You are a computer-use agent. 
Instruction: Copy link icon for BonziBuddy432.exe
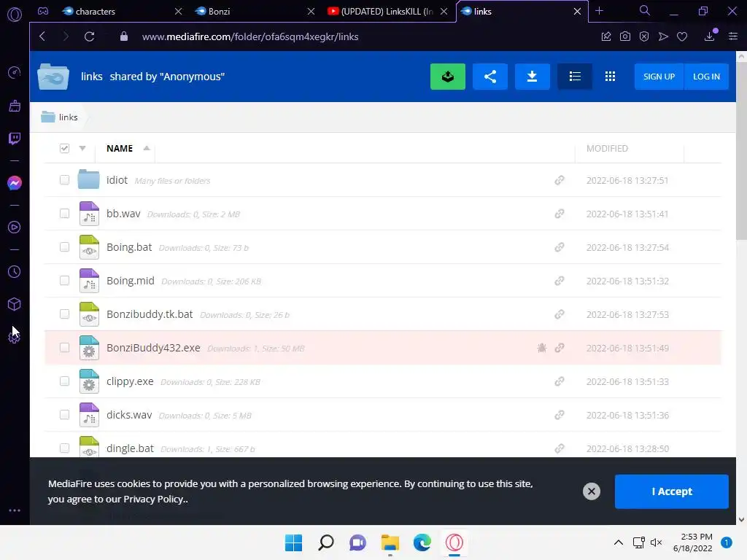pyautogui.click(x=560, y=348)
